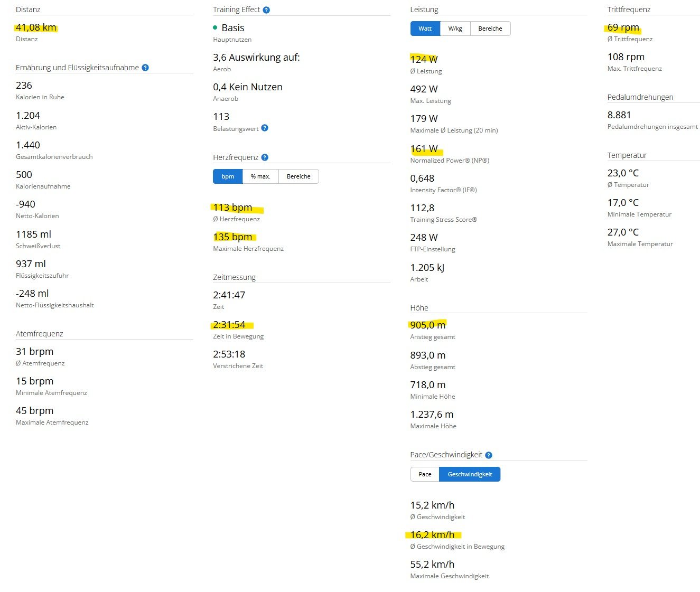This screenshot has height=592, width=700.
Task: Click the 161 W Normalized Power value
Action: click(x=424, y=149)
